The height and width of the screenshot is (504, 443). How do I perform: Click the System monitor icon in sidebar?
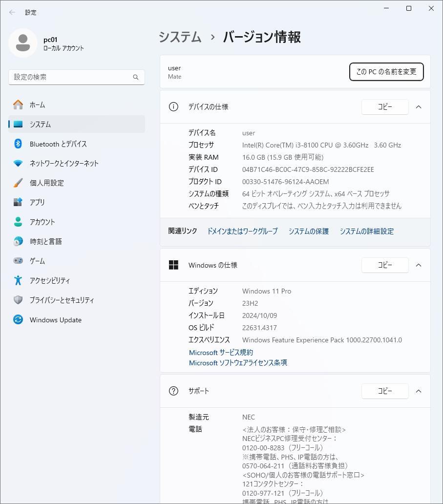(x=18, y=124)
